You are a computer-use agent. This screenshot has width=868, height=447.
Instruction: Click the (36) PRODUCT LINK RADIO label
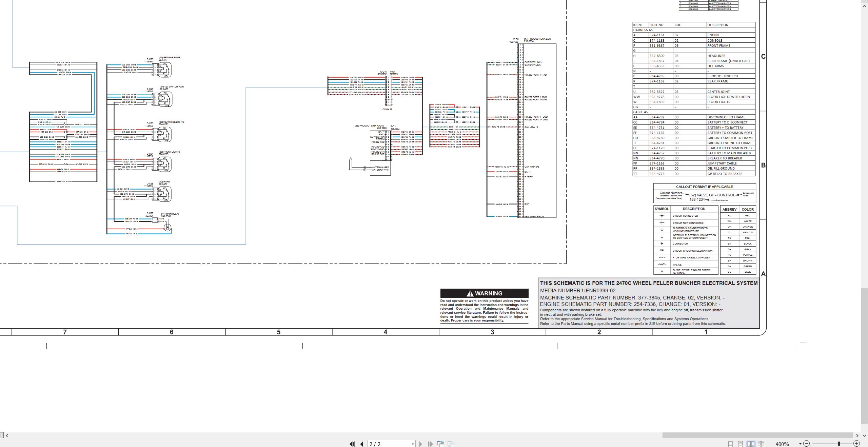369,126
